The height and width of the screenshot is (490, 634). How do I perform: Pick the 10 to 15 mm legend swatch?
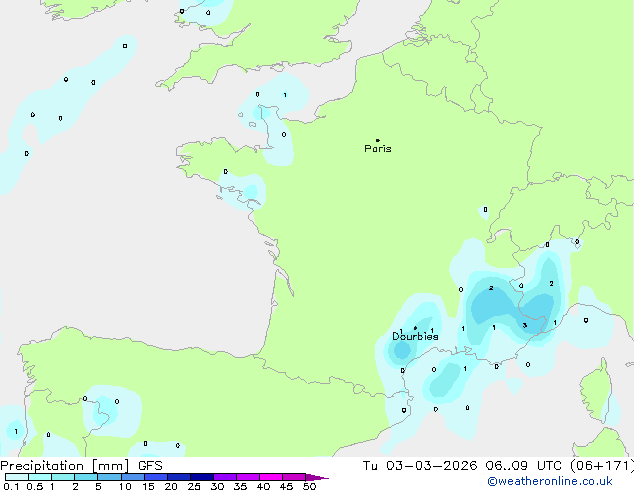tap(132, 477)
